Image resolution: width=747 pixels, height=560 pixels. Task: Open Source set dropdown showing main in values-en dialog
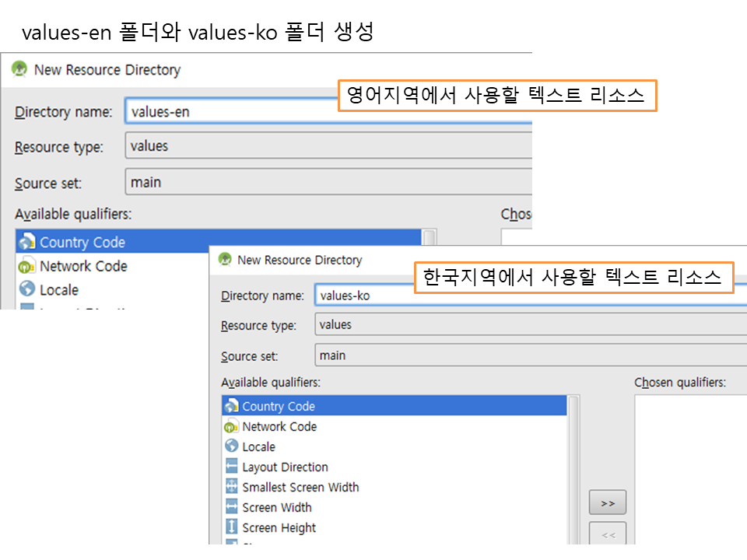[327, 182]
